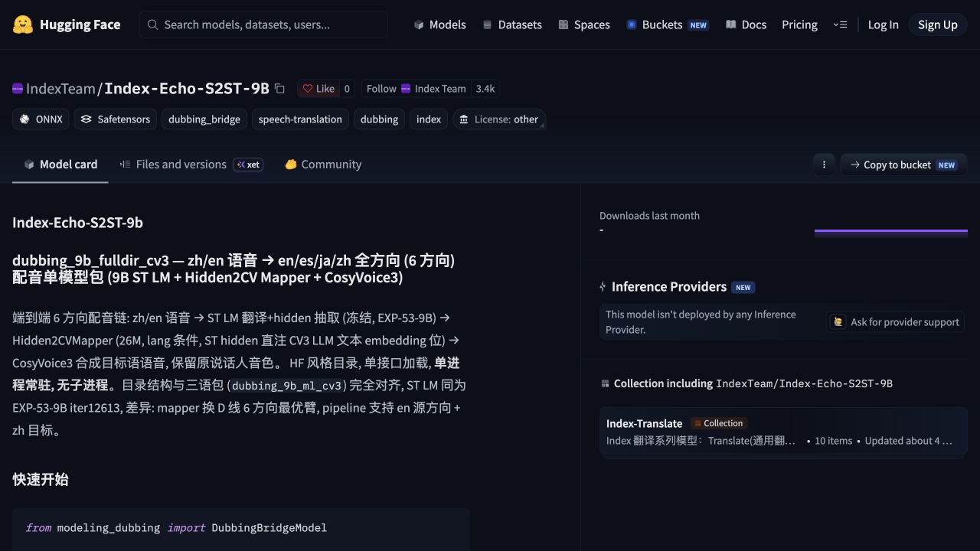Screen dimensions: 980x551
Task: Open the IndexTeam organization link
Action: click(60, 89)
